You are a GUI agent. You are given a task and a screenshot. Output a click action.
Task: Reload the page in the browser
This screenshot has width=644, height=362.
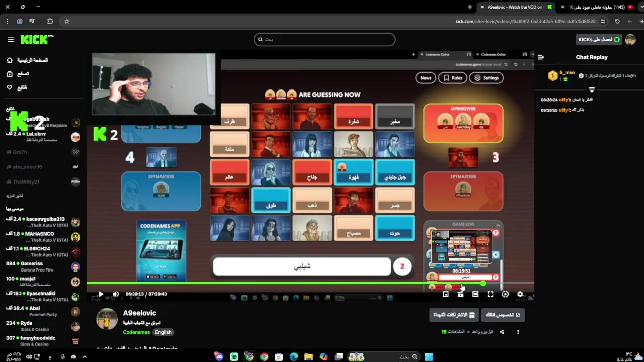coord(617,21)
